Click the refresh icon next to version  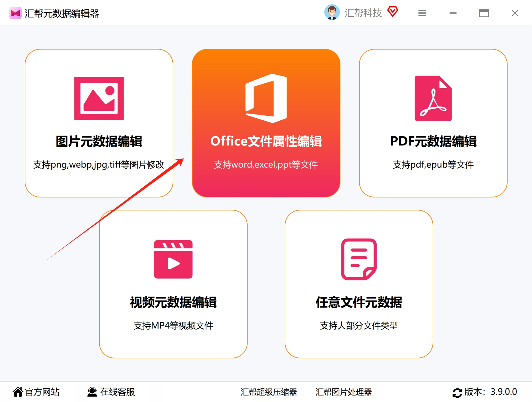point(457,392)
